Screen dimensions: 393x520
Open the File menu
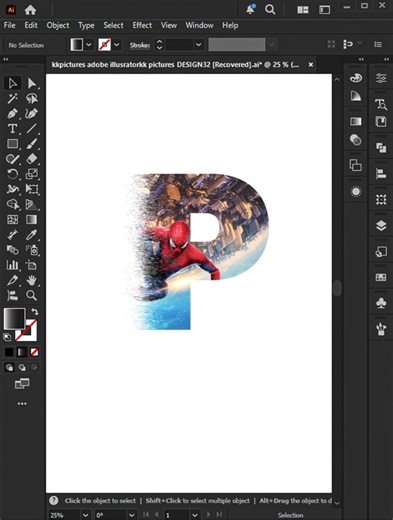pyautogui.click(x=9, y=25)
